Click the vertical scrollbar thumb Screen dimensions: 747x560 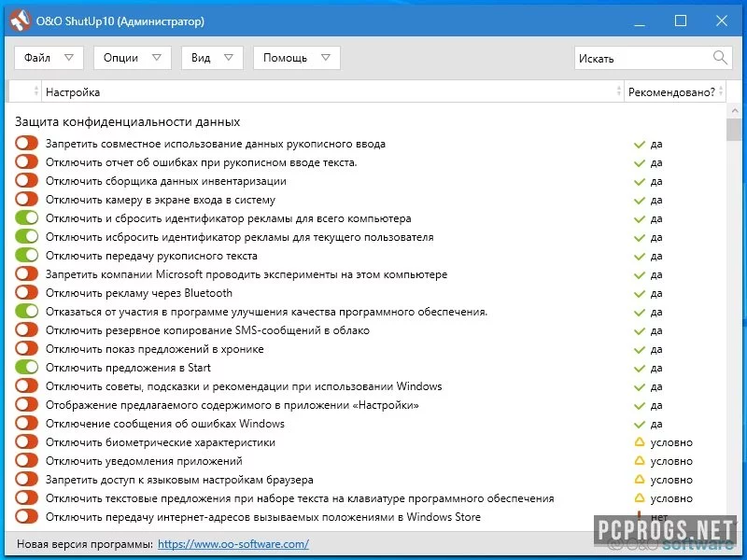click(x=734, y=130)
